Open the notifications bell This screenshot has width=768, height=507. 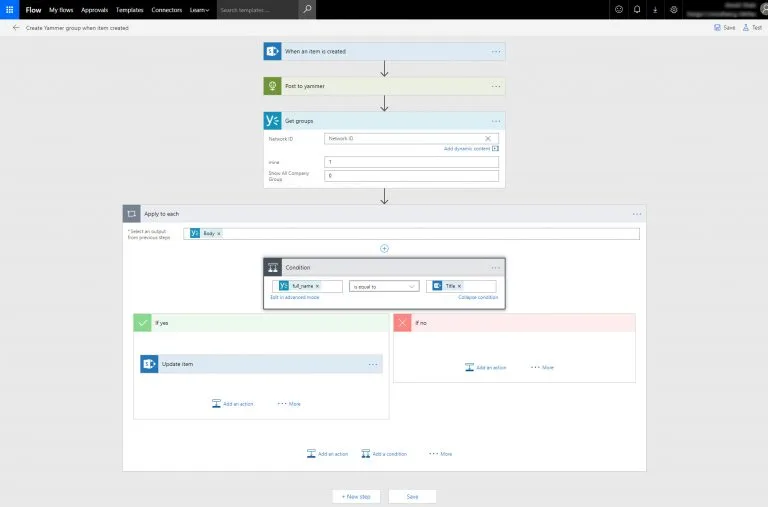click(637, 9)
